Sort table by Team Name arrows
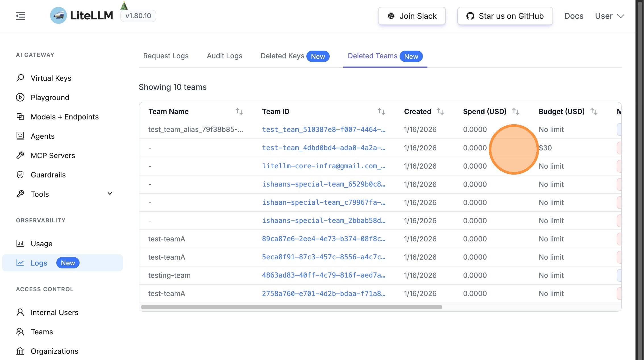This screenshot has width=644, height=360. point(239,111)
